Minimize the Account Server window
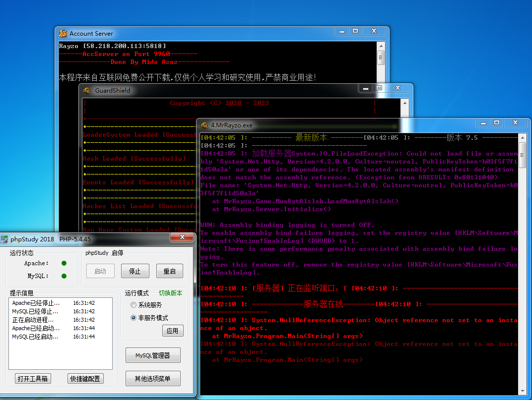Viewport: 532px width, 400px height. [342, 31]
